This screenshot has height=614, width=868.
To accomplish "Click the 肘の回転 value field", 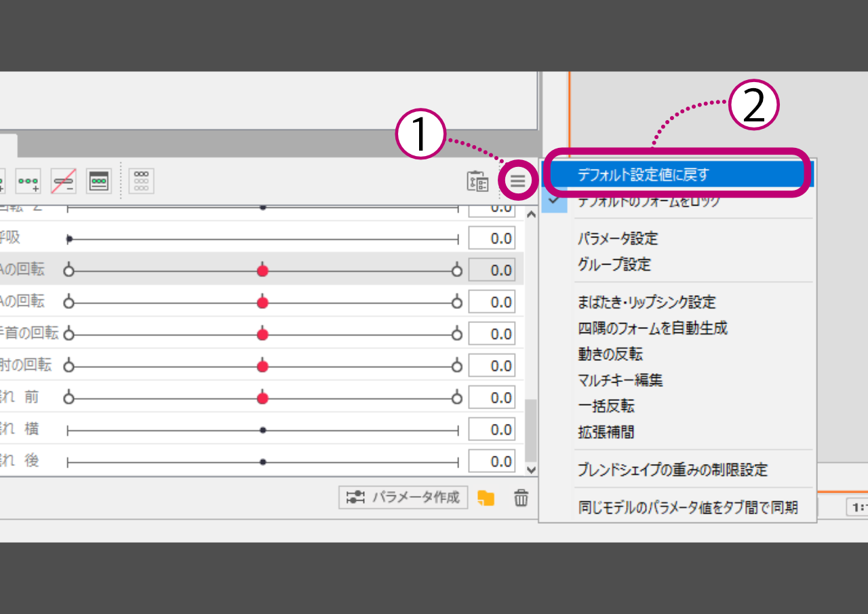I will (492, 366).
